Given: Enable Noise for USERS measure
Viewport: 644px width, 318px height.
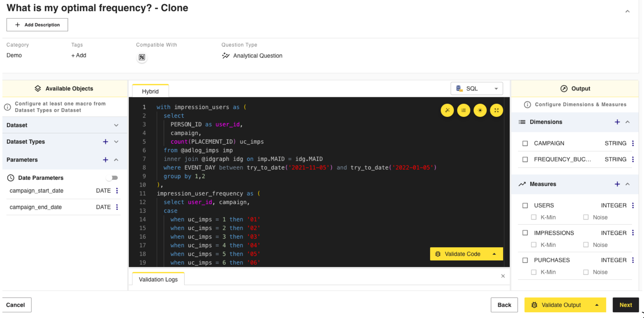Looking at the screenshot, I should tap(586, 217).
